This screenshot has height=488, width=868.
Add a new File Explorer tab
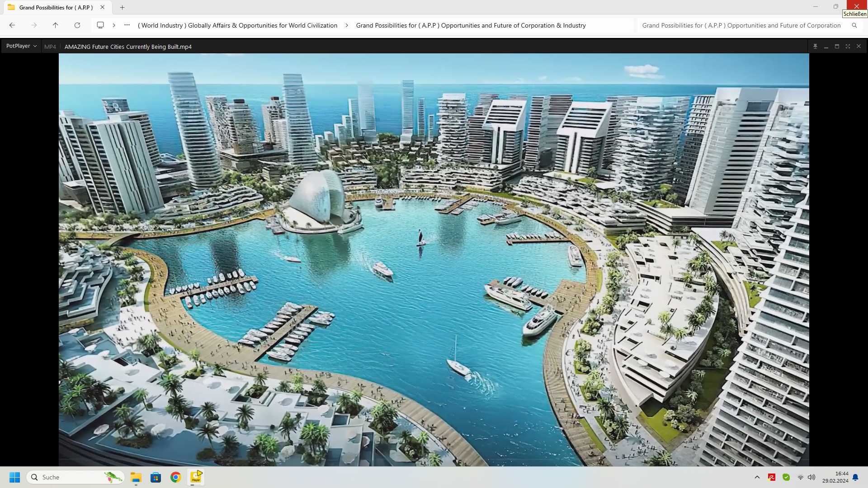[x=122, y=7]
